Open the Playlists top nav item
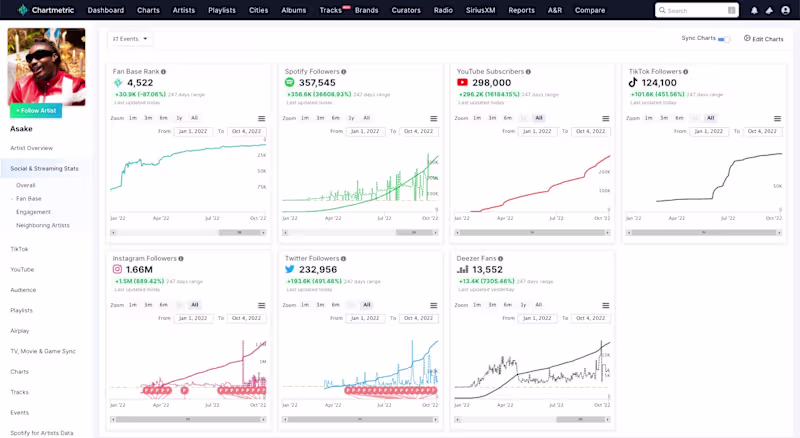 coord(222,10)
